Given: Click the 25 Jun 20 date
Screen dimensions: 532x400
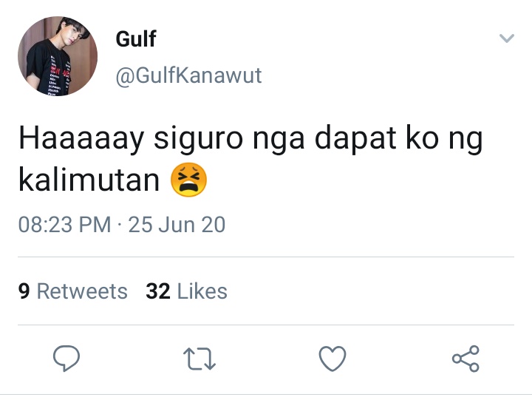Looking at the screenshot, I should [177, 225].
